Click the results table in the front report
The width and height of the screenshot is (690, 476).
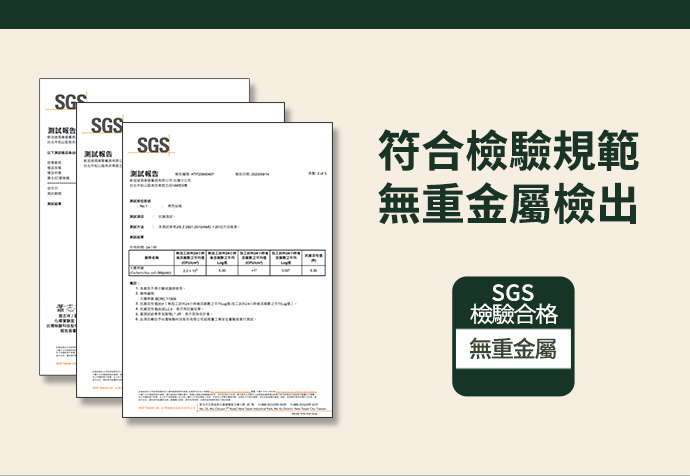tap(227, 263)
